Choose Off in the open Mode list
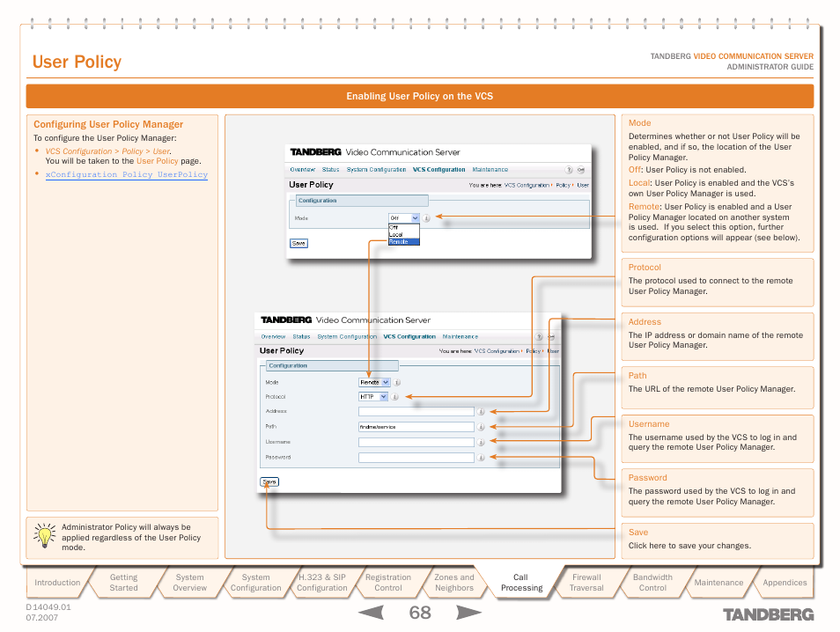This screenshot has width=840, height=632. (404, 228)
